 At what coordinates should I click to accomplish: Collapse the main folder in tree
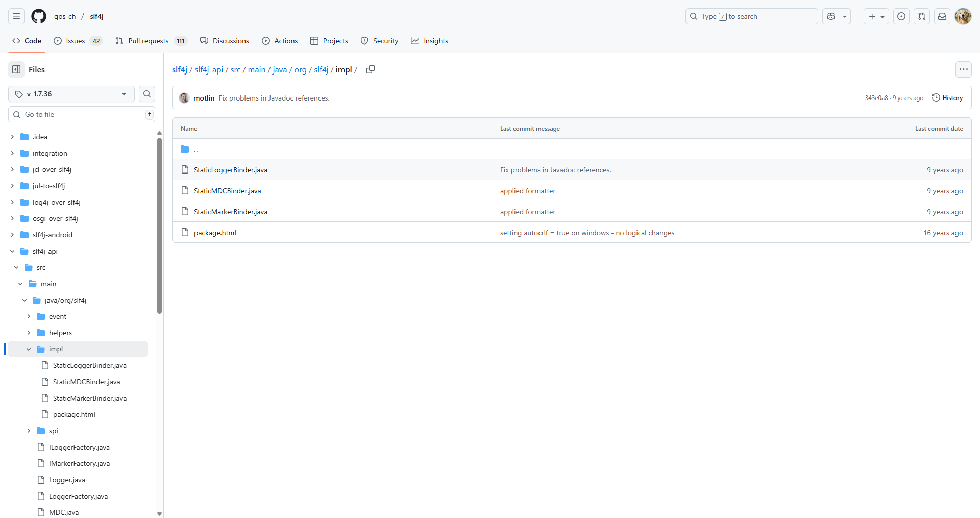[20, 284]
